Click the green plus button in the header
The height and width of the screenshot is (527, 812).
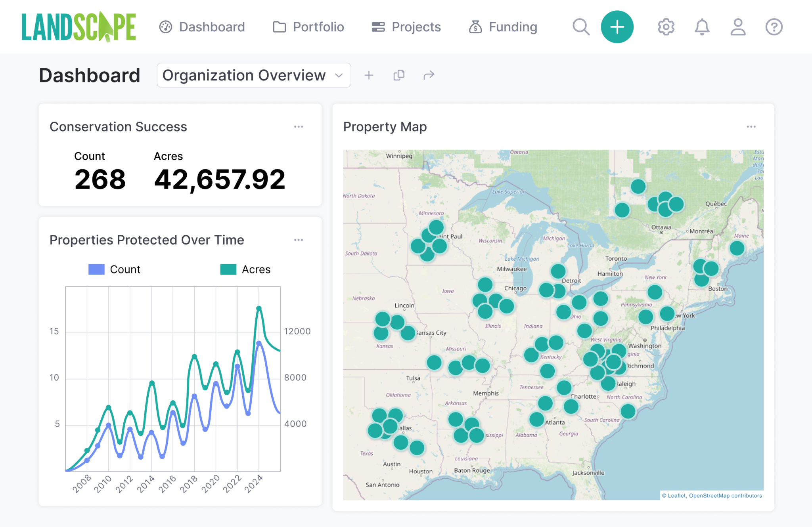[617, 27]
